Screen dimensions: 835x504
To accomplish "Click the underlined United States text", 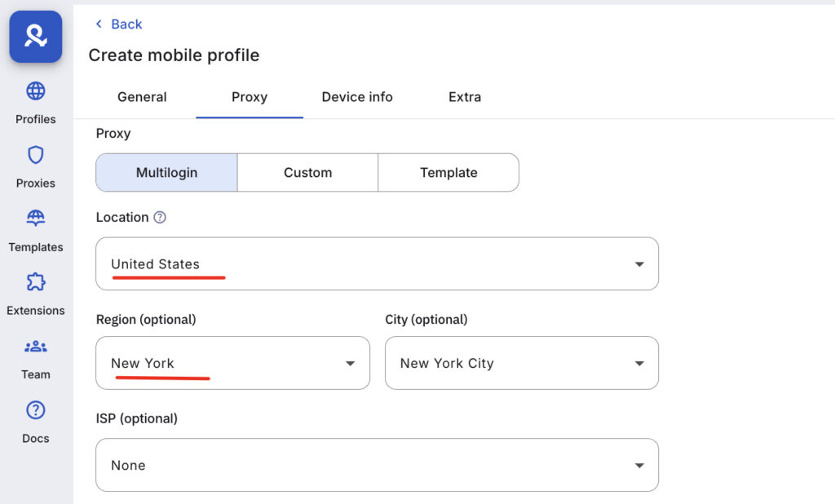I will pyautogui.click(x=155, y=264).
